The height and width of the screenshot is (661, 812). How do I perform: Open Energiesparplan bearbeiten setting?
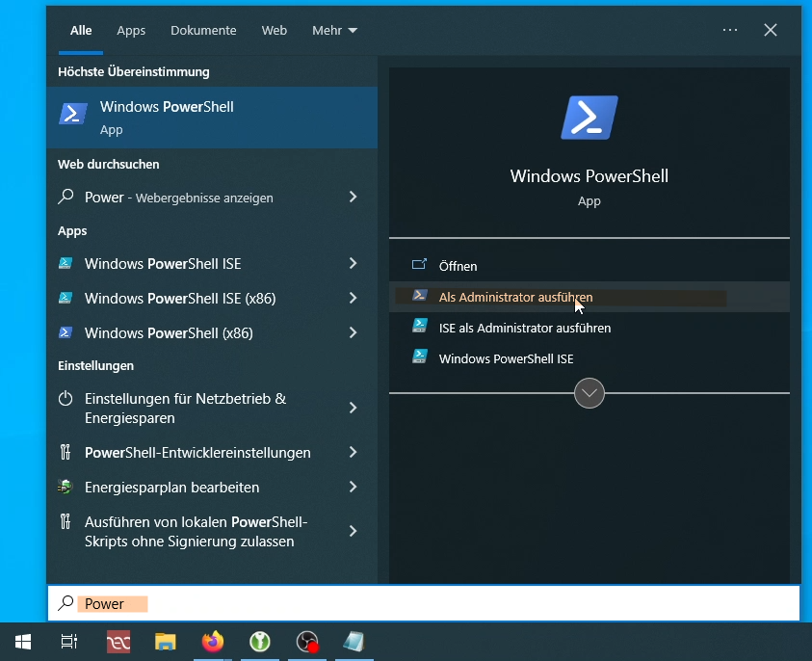pos(212,487)
